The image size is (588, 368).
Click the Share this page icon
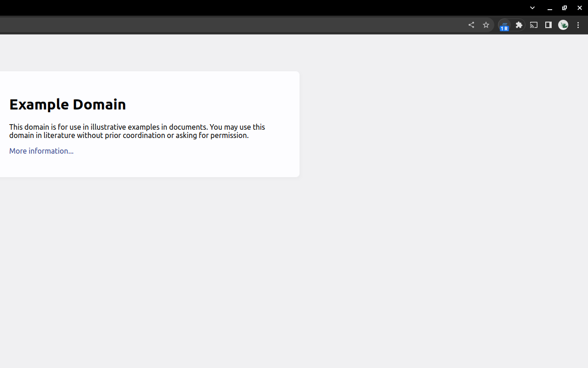(x=471, y=25)
